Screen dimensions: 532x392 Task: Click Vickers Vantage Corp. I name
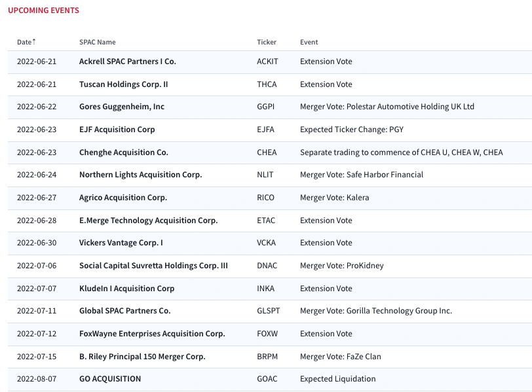click(121, 243)
